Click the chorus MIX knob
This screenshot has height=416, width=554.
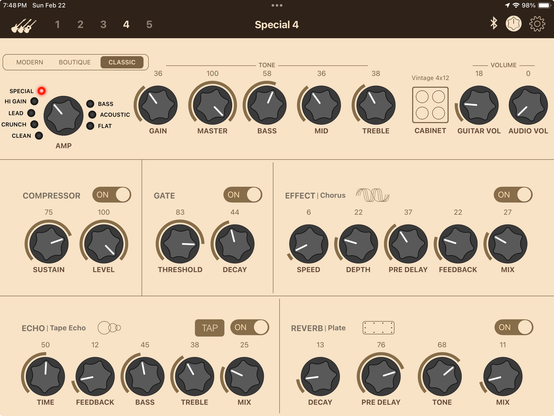(508, 244)
